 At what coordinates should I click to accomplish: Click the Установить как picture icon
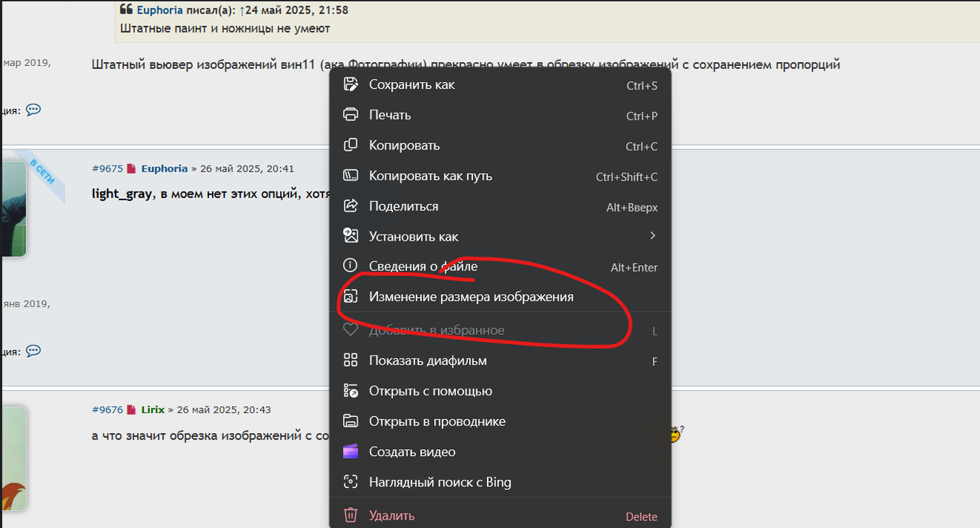click(351, 236)
